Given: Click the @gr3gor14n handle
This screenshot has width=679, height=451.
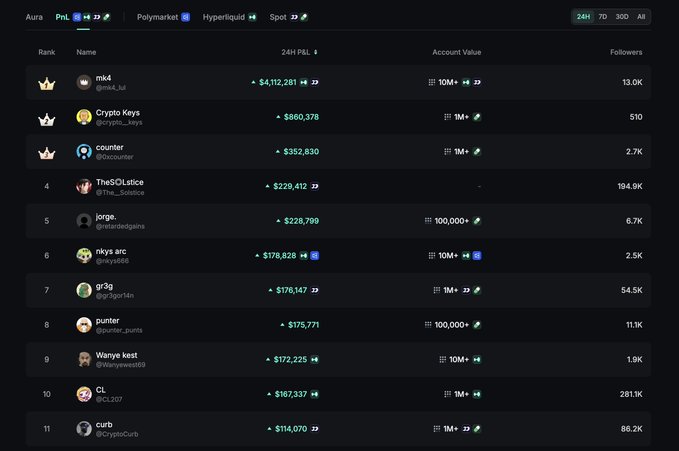Looking at the screenshot, I should click(114, 295).
